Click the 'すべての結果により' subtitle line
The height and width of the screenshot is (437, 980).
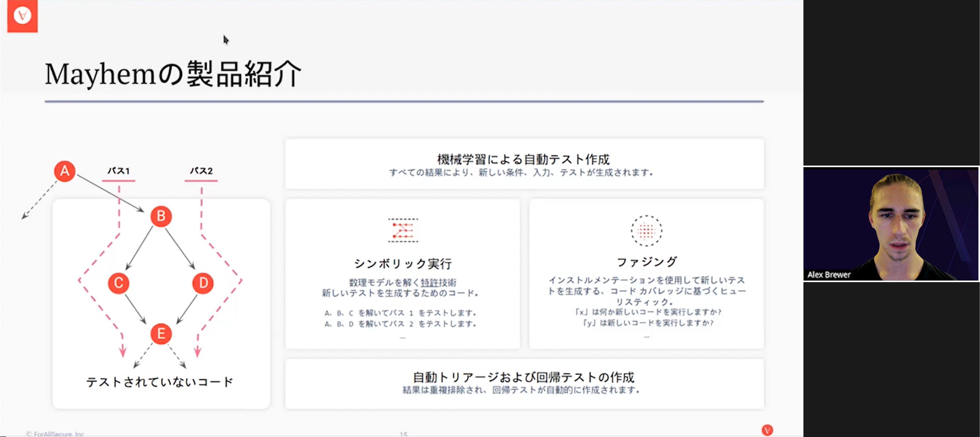[521, 172]
